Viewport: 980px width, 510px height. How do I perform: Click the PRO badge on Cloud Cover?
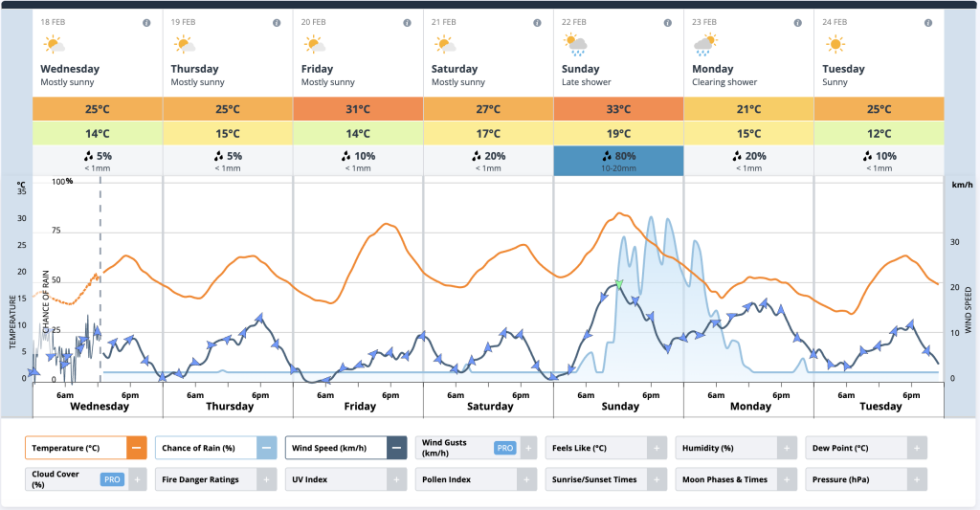click(x=112, y=478)
